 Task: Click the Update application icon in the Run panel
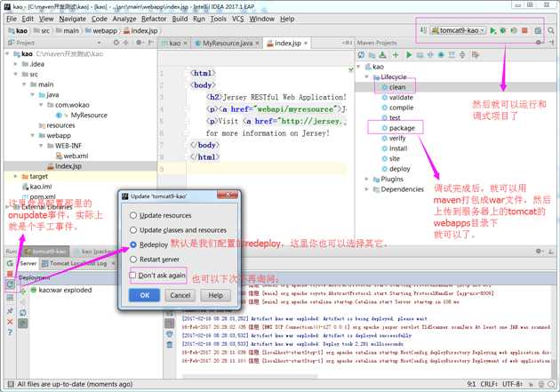tap(11, 284)
